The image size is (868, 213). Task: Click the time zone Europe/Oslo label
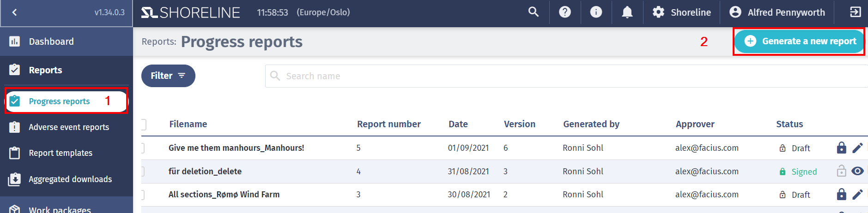[323, 12]
